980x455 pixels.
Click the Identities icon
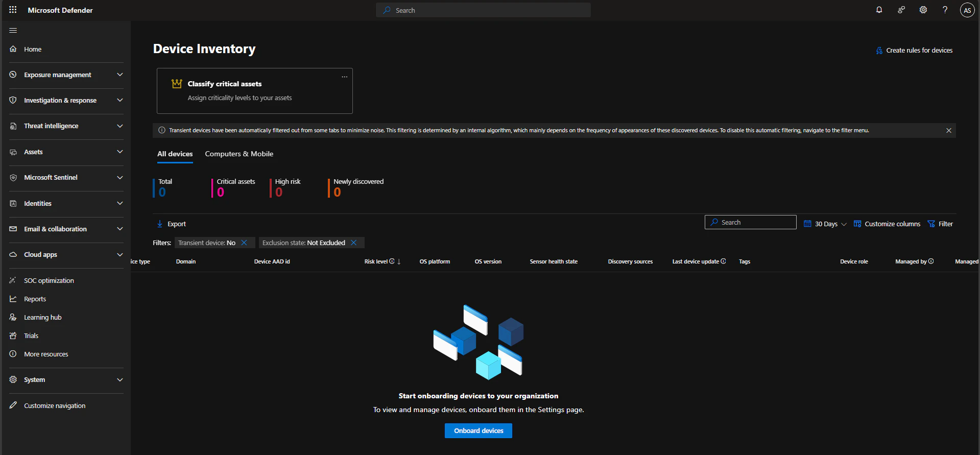pyautogui.click(x=13, y=203)
